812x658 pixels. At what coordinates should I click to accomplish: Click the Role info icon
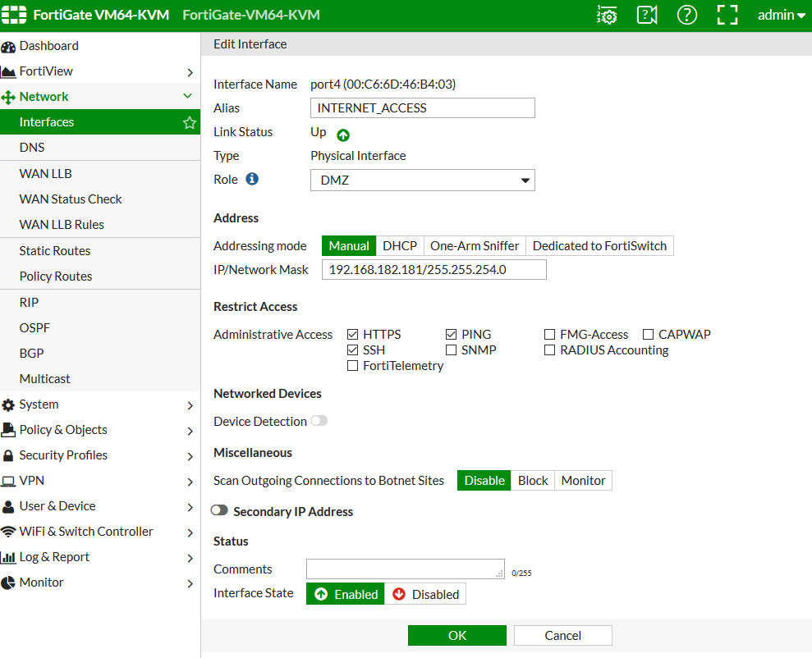coord(252,179)
